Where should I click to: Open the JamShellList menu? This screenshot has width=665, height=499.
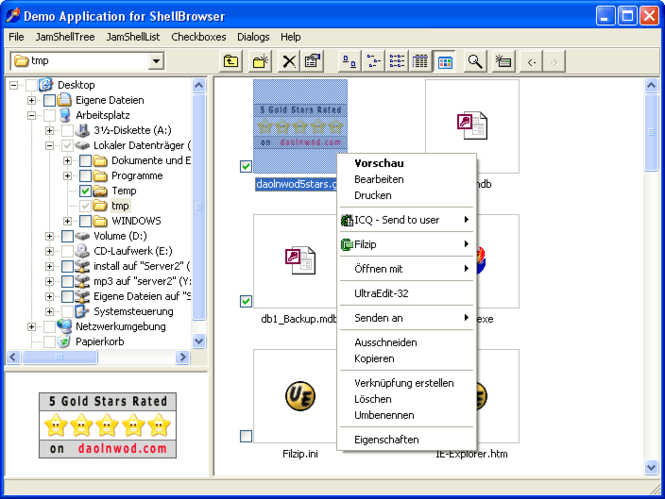point(133,37)
